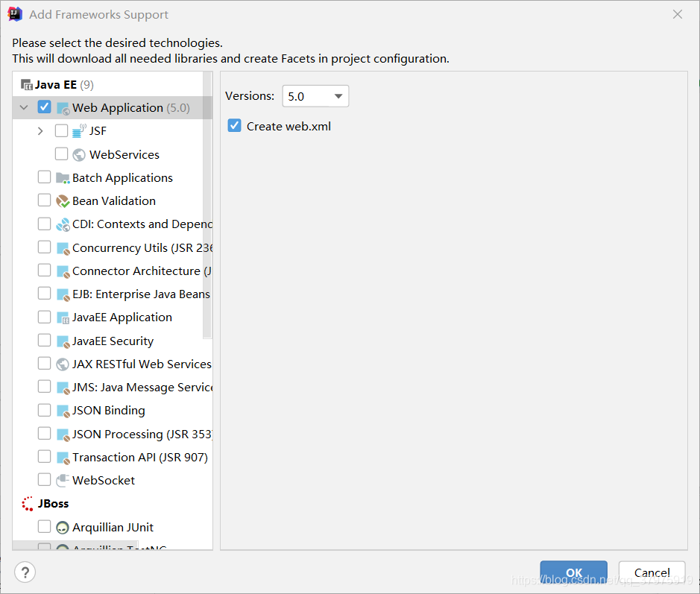Image resolution: width=700 pixels, height=594 pixels.
Task: Select the Transaction API (JSR 907) label
Action: point(140,458)
